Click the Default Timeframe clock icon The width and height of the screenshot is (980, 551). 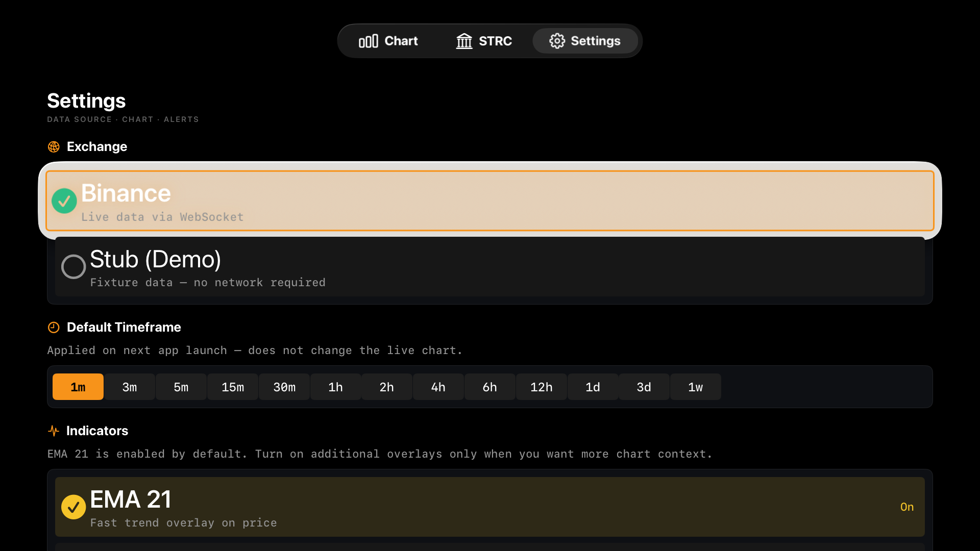(x=54, y=328)
